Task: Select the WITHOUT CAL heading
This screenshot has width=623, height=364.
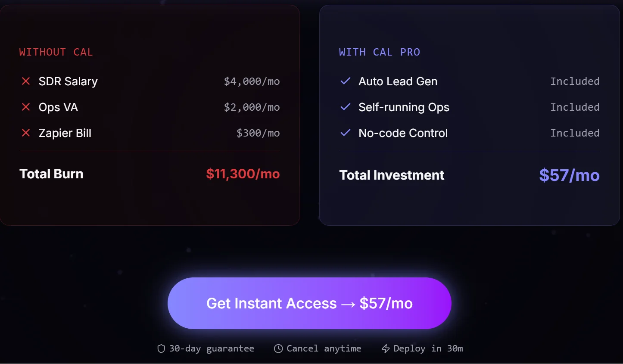Action: pos(56,52)
